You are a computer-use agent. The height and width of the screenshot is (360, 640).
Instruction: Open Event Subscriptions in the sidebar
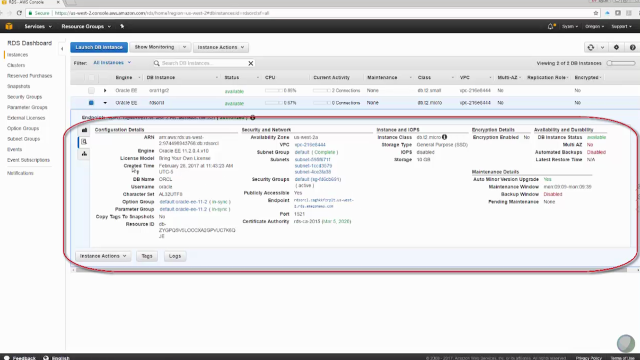click(x=28, y=160)
